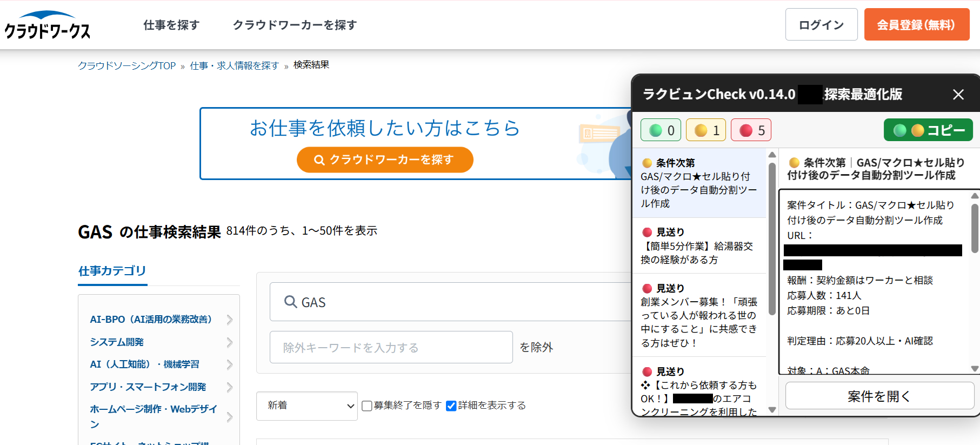980x445 pixels.
Task: Click the search magnifier icon beside GAS
Action: (x=291, y=302)
